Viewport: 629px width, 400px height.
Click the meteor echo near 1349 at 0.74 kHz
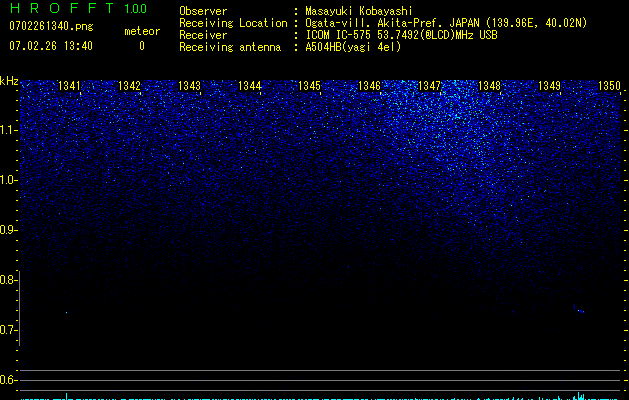click(x=579, y=309)
